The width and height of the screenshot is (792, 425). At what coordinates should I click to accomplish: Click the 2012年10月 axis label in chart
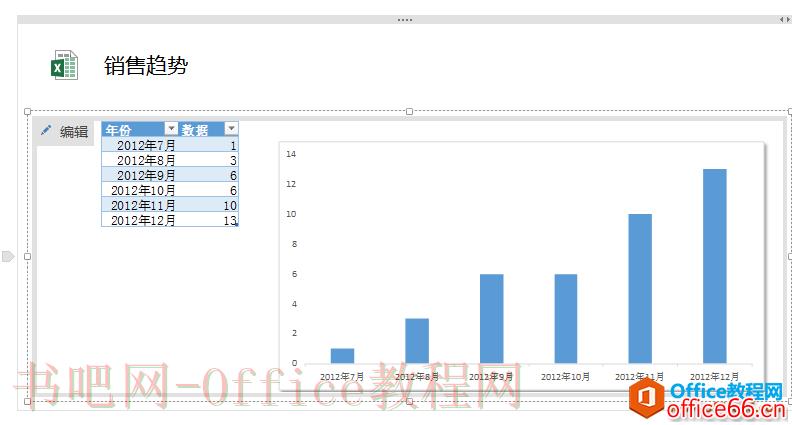[565, 377]
